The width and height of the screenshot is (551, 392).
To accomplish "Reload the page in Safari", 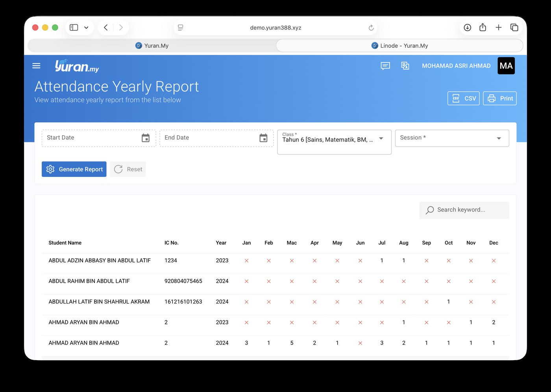I will coord(371,28).
